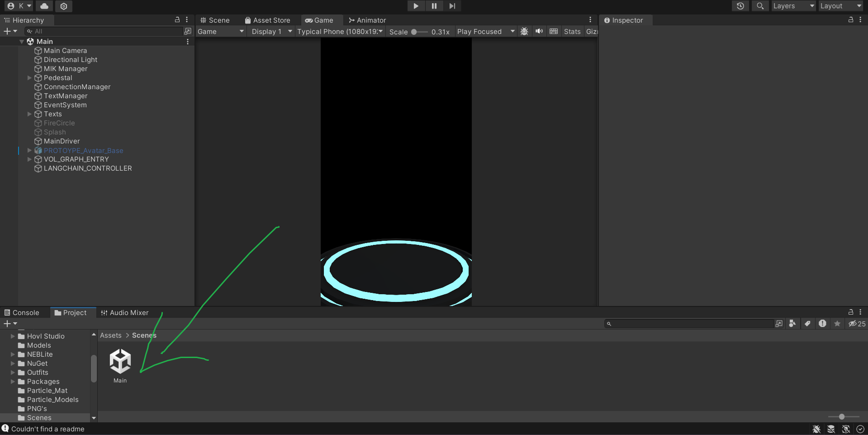Image resolution: width=868 pixels, height=435 pixels.
Task: Focus the Hierarchy search field
Action: [104, 31]
